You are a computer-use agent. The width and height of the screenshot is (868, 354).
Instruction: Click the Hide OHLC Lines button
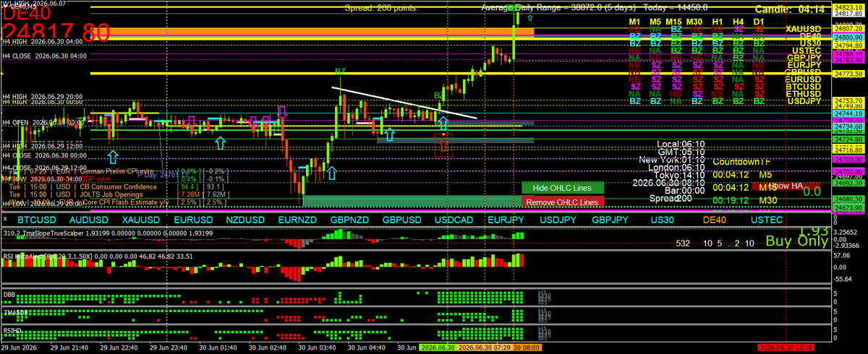pyautogui.click(x=561, y=188)
